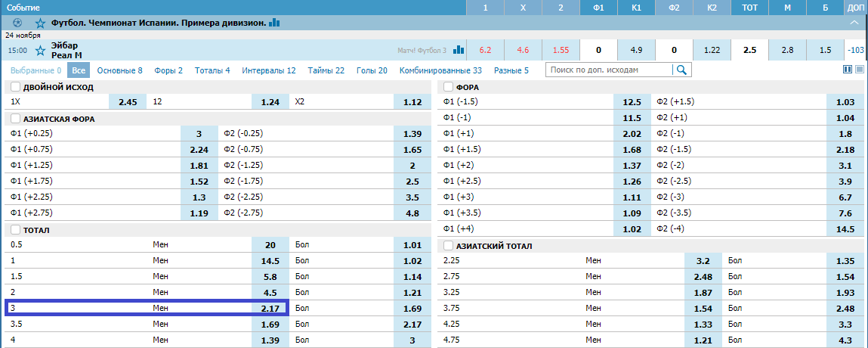Pick Ф2 (-0.25) odds 1.39

click(x=412, y=134)
